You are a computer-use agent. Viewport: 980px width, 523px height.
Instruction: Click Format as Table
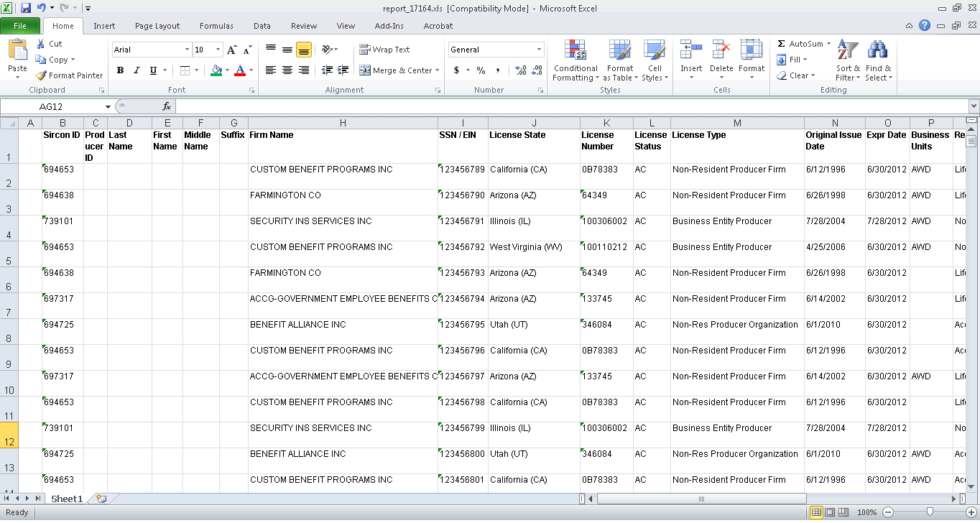point(620,61)
